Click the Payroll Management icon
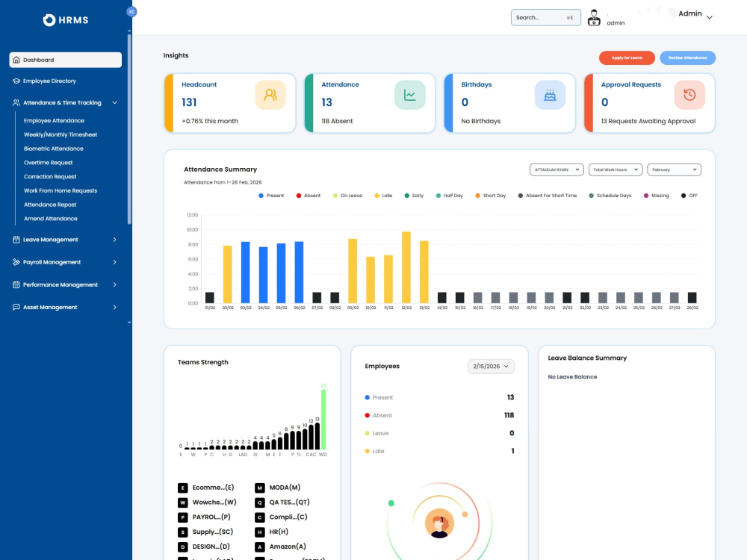 point(16,262)
